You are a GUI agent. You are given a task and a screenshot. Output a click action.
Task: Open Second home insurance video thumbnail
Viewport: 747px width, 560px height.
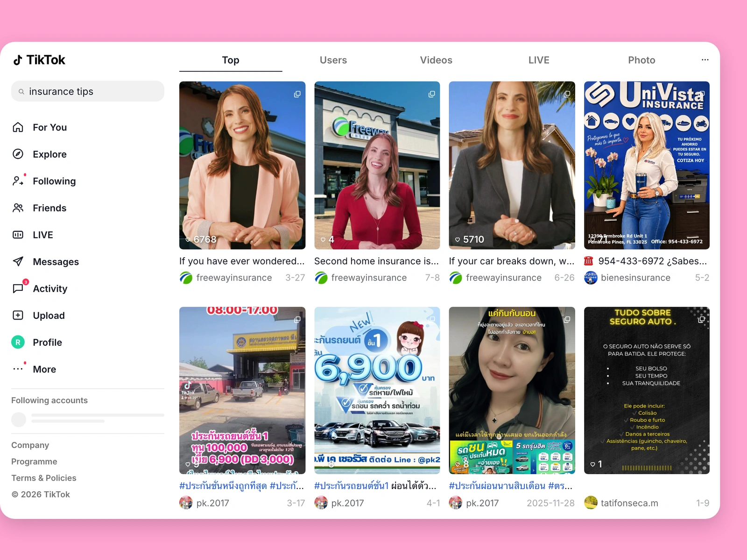[377, 165]
